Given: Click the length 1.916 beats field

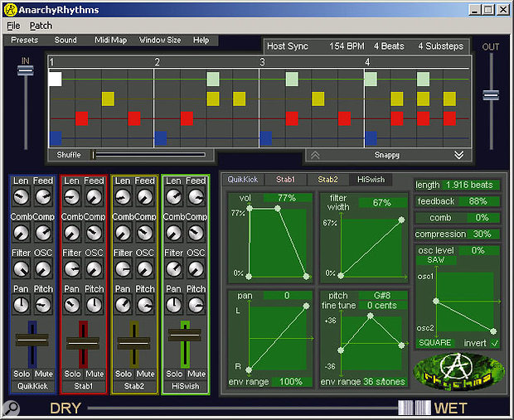Looking at the screenshot, I should pos(458,185).
